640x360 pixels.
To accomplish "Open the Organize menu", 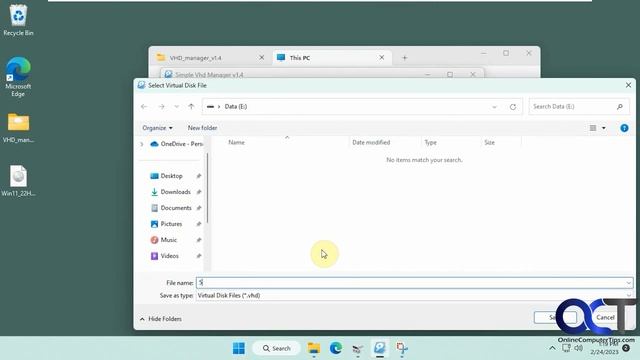I will [x=157, y=128].
